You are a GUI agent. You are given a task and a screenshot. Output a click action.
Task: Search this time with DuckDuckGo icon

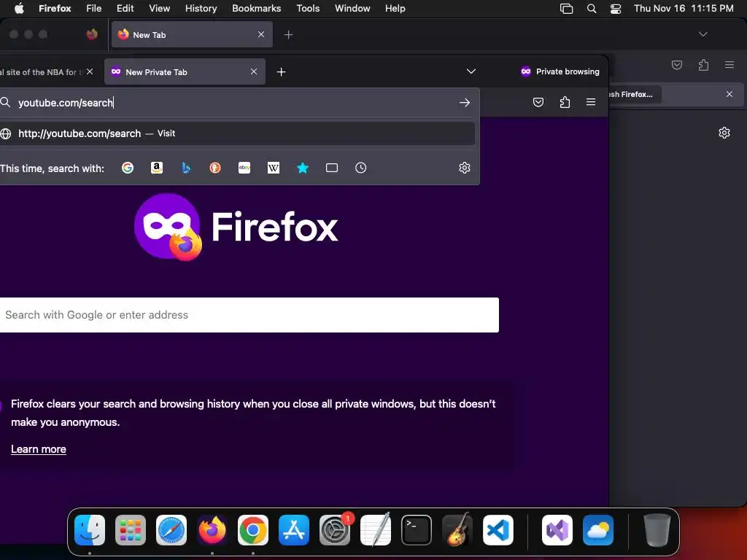(x=215, y=168)
